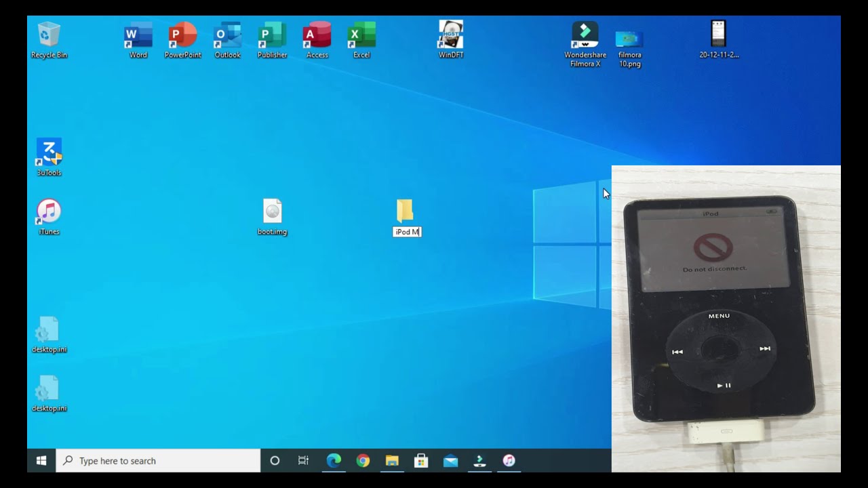Screen dimensions: 868x488
Task: Launch Word from the desktop shortcut
Action: pos(138,41)
